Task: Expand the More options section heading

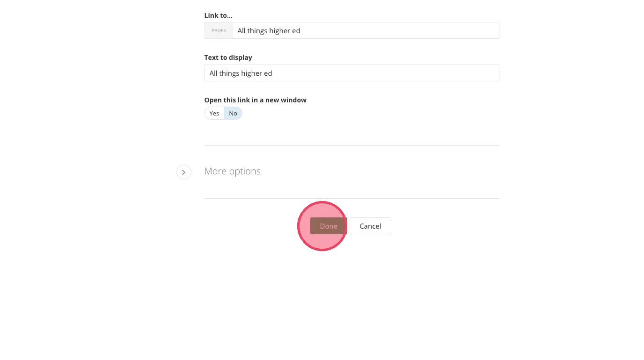Action: tap(232, 171)
